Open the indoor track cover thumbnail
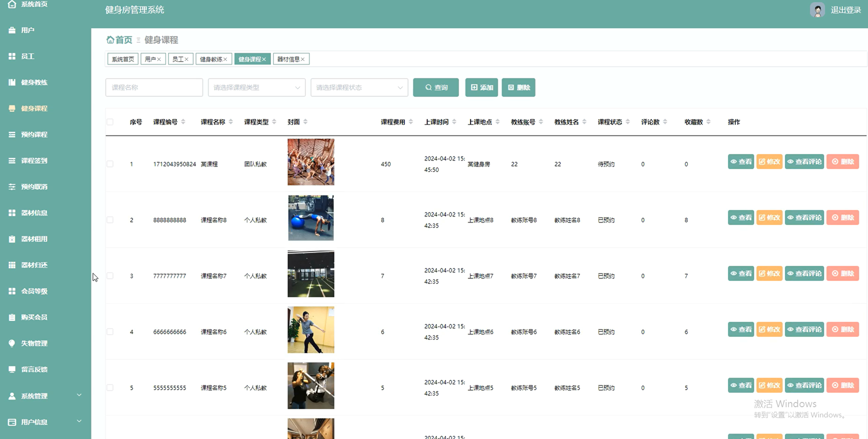This screenshot has width=868, height=439. [x=311, y=274]
